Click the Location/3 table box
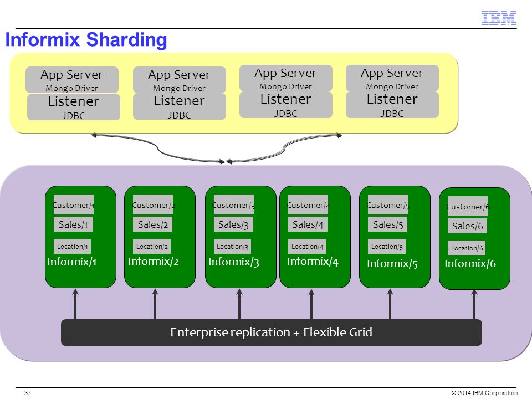532x399 pixels. click(232, 246)
